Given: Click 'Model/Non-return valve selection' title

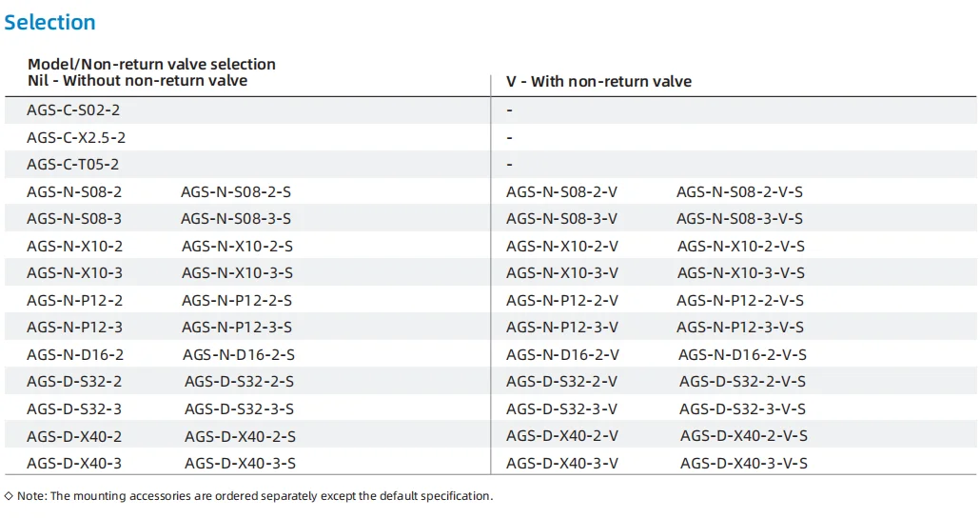Looking at the screenshot, I should point(151,64).
